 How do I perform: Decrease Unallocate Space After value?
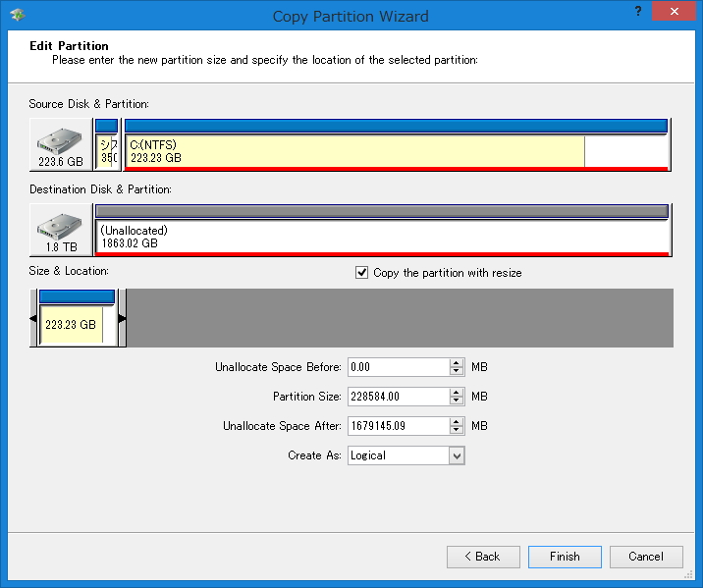pyautogui.click(x=457, y=430)
